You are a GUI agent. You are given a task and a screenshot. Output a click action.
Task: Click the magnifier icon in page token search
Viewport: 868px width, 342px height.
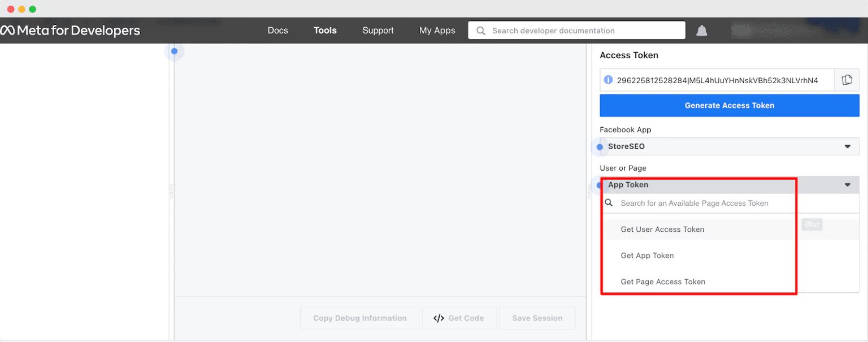[609, 202]
